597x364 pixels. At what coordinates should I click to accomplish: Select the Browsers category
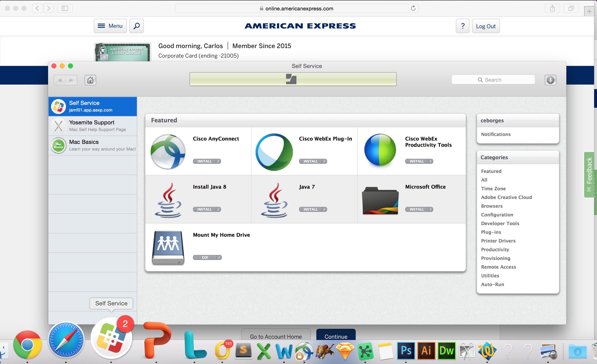pyautogui.click(x=492, y=206)
